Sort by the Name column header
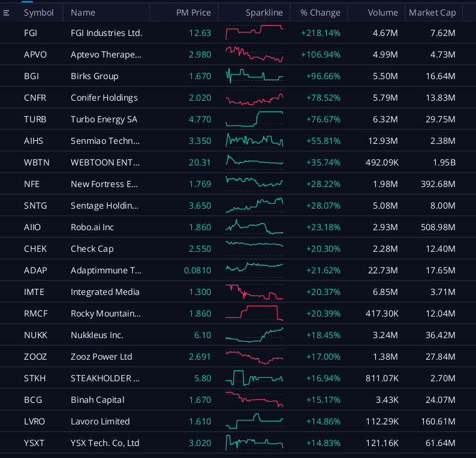 [x=83, y=13]
